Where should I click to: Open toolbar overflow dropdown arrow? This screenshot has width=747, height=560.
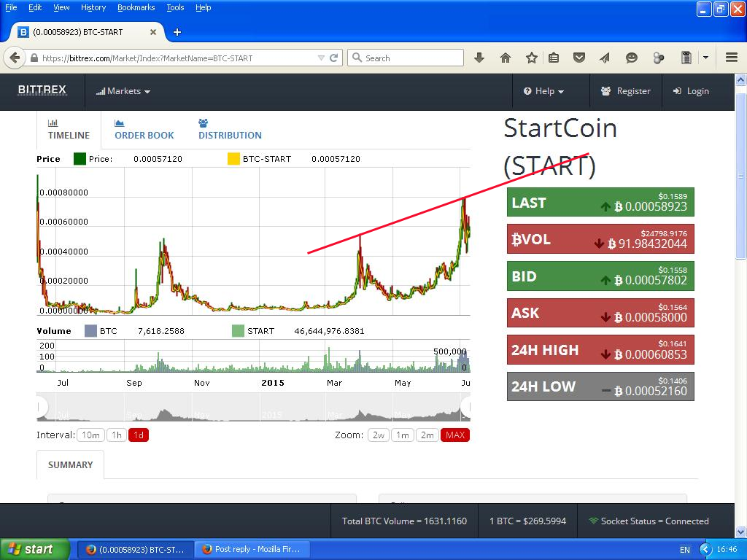pyautogui.click(x=705, y=58)
